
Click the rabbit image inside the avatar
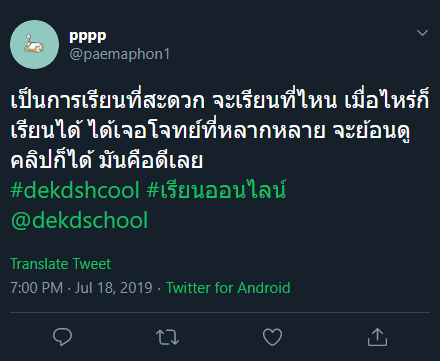coord(34,45)
